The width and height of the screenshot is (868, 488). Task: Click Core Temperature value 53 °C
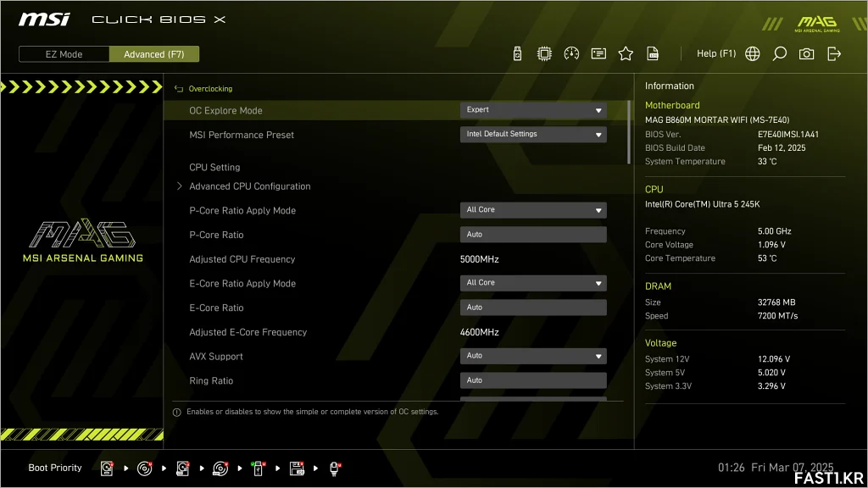tap(767, 258)
